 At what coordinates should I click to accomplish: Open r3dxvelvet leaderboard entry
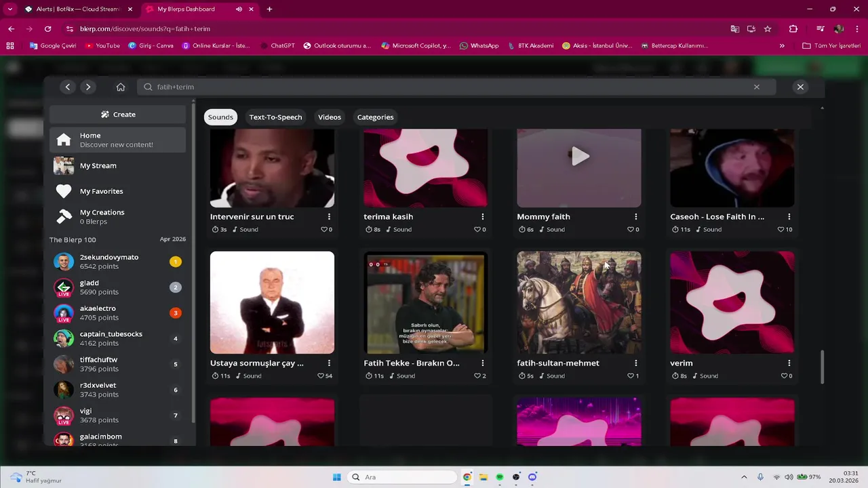(118, 390)
